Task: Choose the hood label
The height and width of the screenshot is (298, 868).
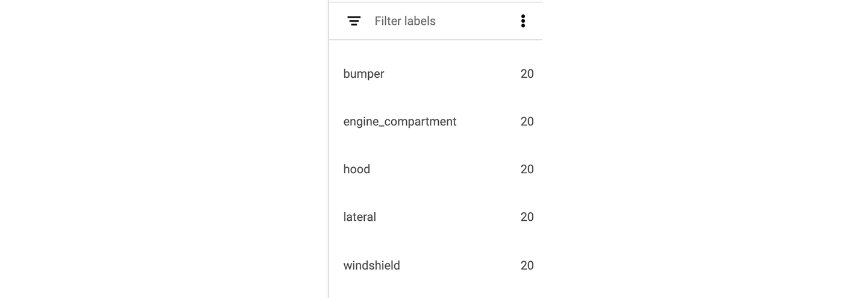Action: tap(357, 169)
